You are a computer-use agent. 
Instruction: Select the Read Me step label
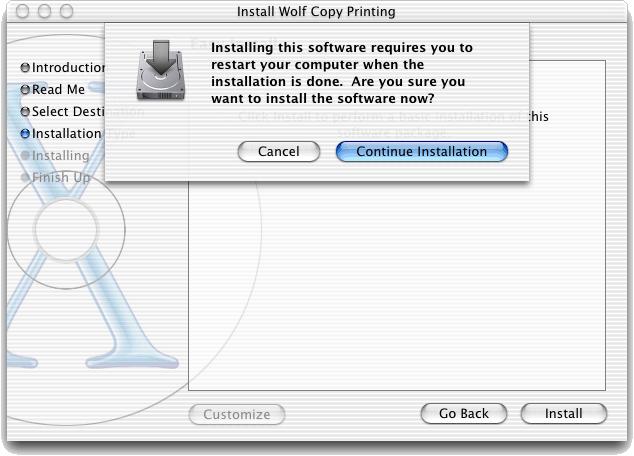[x=59, y=89]
